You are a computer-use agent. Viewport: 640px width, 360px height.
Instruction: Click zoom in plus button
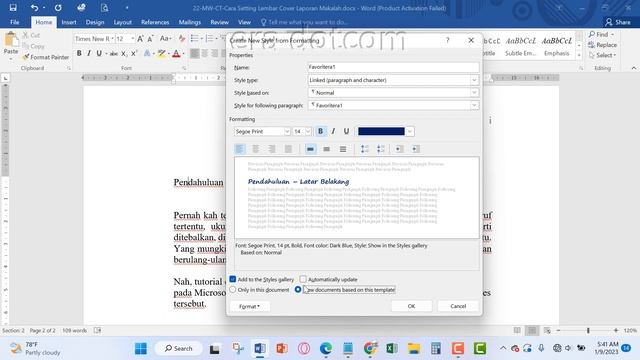616,330
